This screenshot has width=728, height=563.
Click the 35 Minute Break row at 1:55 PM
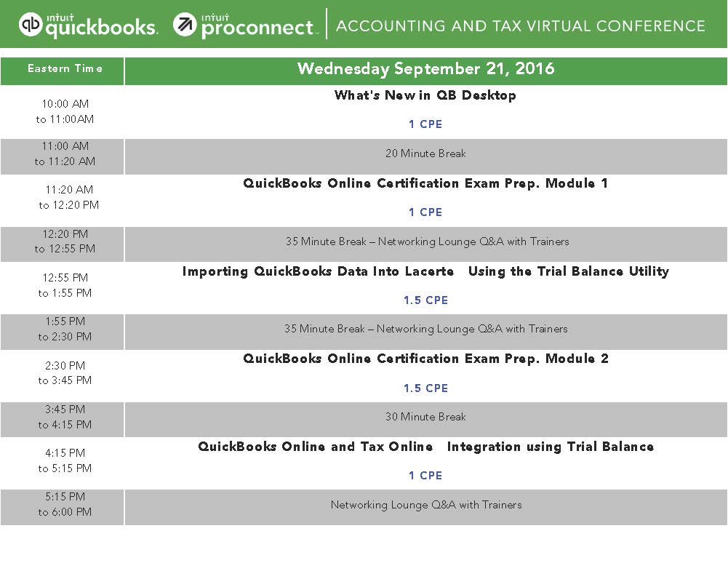(x=425, y=332)
